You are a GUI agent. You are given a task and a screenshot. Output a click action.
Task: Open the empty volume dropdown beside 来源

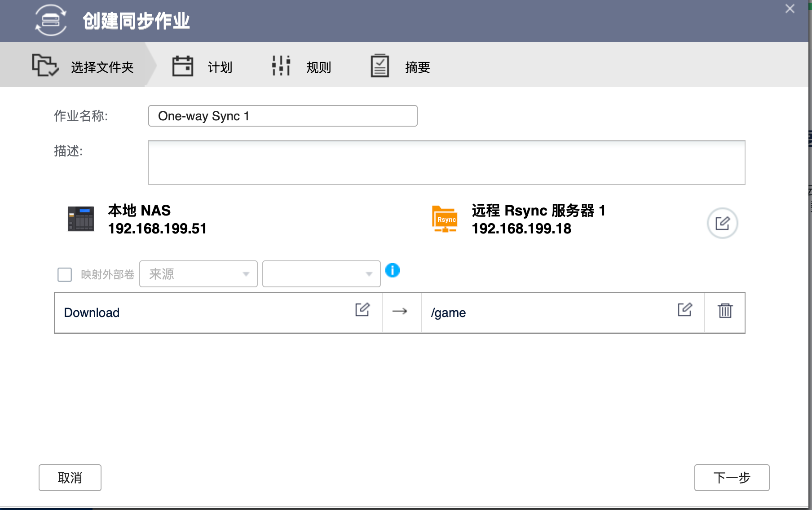click(321, 274)
